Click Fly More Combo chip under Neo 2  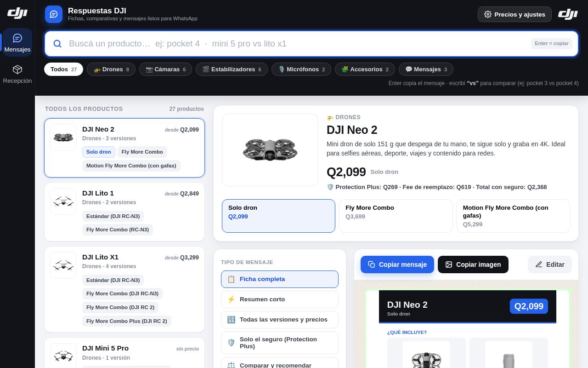click(142, 152)
